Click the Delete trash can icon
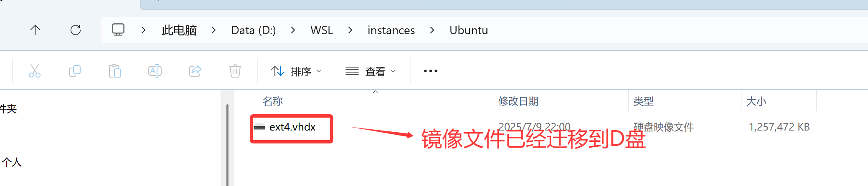868x186 pixels. pyautogui.click(x=235, y=71)
